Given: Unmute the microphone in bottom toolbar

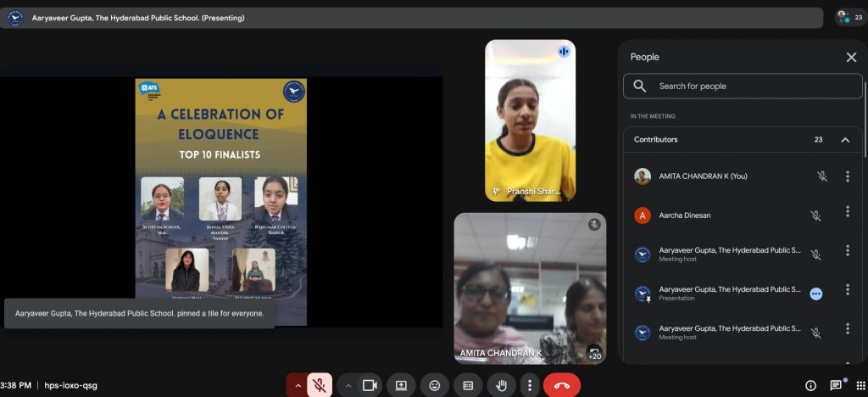Looking at the screenshot, I should pos(320,385).
